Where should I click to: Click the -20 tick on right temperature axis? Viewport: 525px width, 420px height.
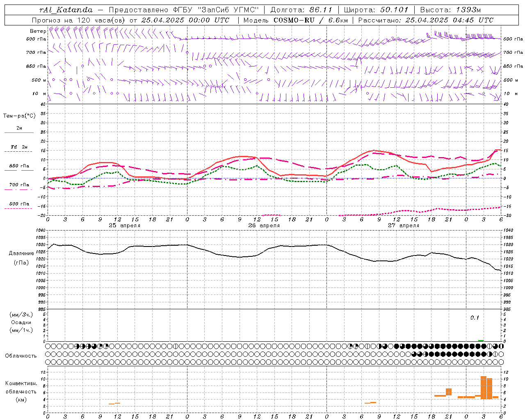tap(507, 215)
